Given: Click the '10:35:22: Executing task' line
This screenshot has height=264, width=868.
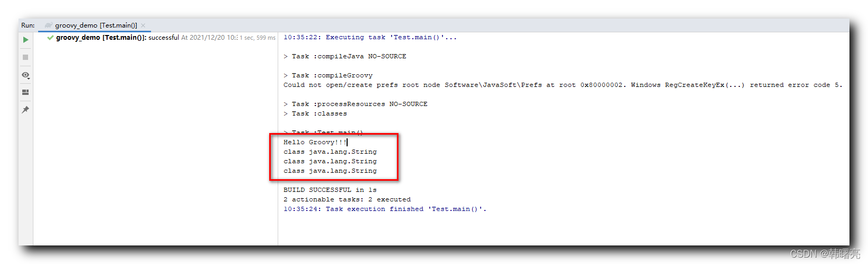Looking at the screenshot, I should pos(370,37).
